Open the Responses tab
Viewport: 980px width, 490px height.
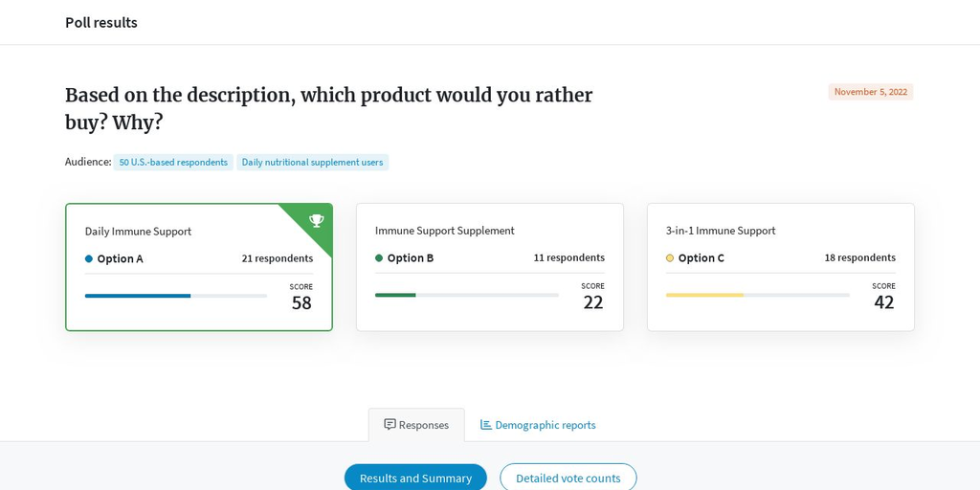click(416, 425)
